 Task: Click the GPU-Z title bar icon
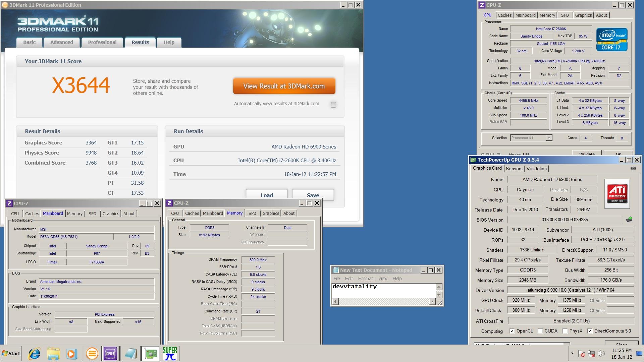473,160
